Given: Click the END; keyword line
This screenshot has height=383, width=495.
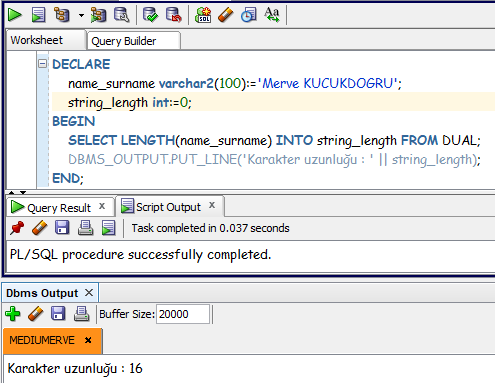Looking at the screenshot, I should click(68, 178).
